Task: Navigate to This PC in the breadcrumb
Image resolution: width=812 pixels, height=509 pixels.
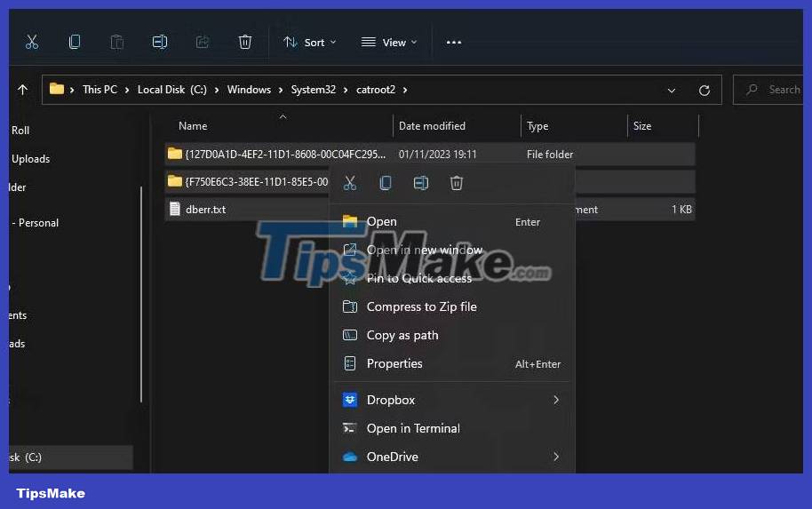Action: pos(100,90)
